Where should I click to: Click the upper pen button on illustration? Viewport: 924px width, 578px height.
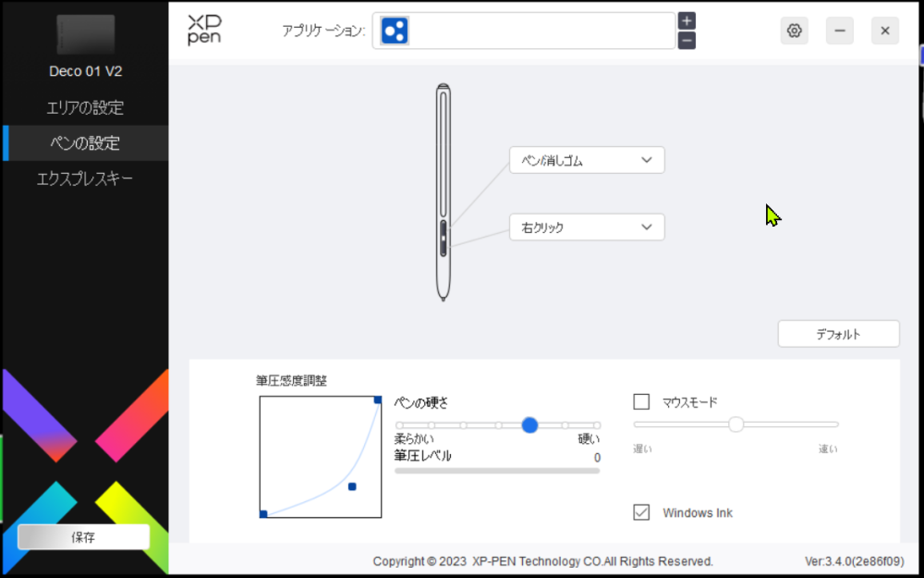[x=443, y=228]
